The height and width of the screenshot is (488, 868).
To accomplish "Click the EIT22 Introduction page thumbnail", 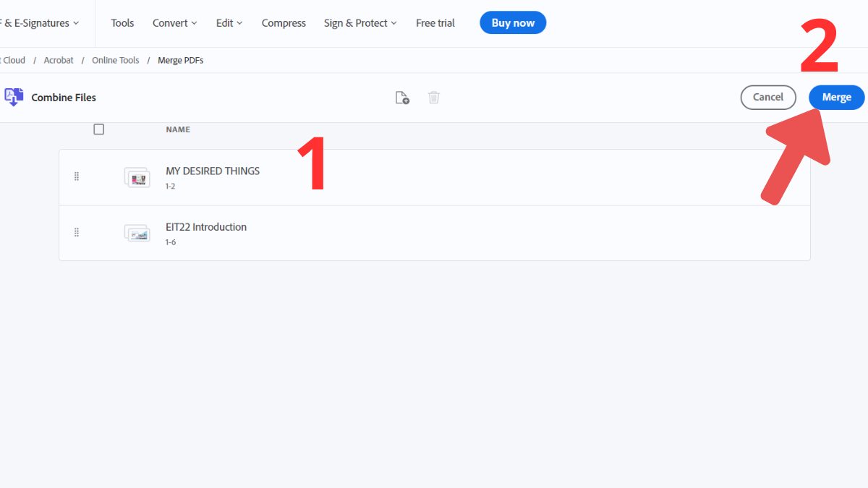I will 137,232.
